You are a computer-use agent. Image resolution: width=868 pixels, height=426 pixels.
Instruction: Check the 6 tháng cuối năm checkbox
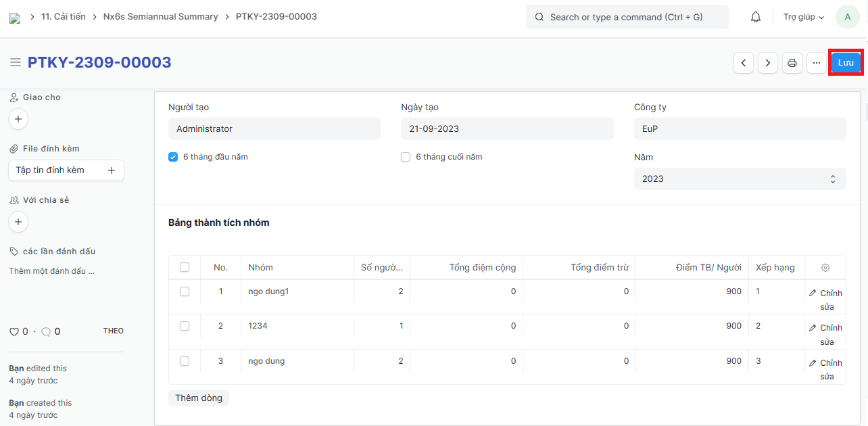pos(406,157)
